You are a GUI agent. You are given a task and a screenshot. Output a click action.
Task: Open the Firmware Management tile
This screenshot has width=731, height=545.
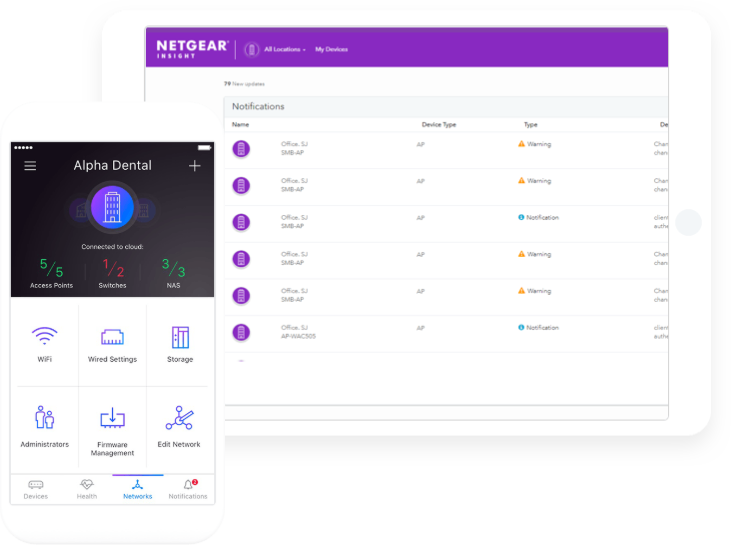(112, 431)
